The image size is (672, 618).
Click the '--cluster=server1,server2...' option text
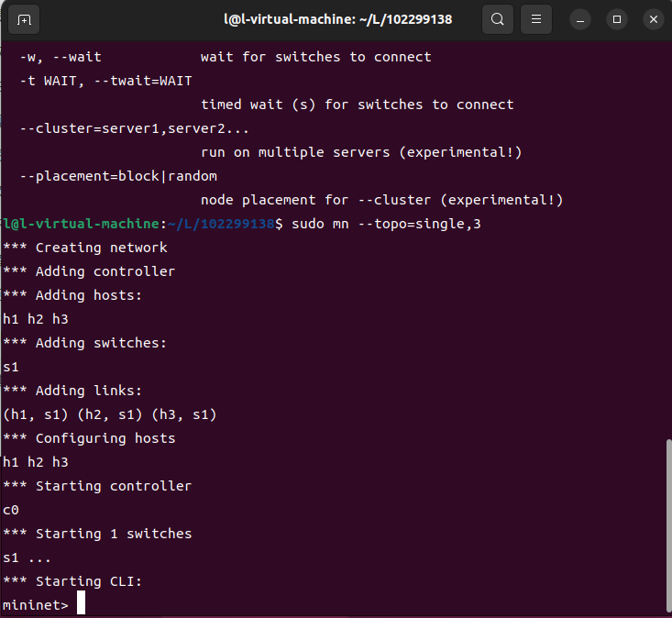(x=134, y=128)
